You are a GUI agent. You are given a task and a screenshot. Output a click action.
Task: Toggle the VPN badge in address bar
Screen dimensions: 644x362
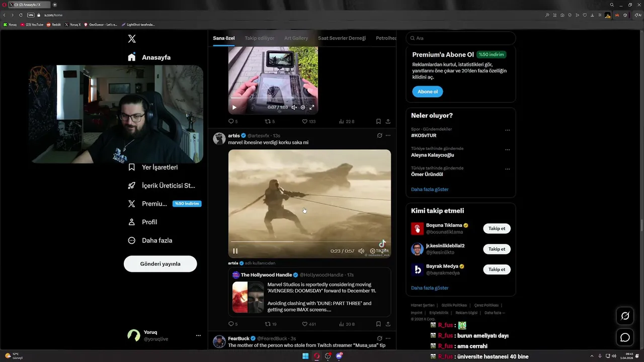pyautogui.click(x=31, y=15)
